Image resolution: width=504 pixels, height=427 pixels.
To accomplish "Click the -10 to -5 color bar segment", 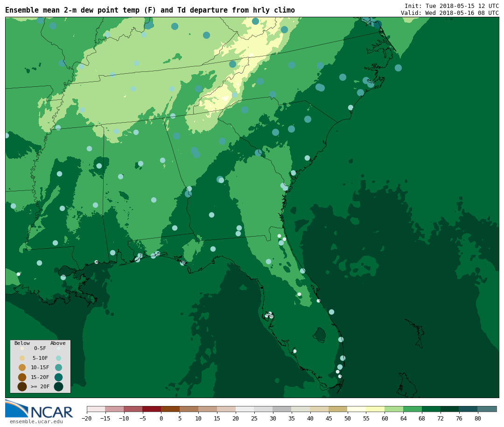I will [x=133, y=409].
